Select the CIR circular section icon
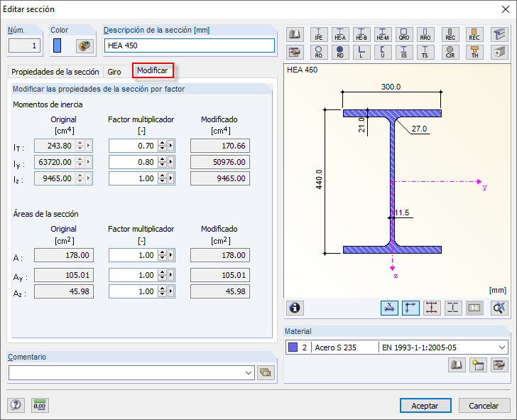Screen dimensions: 517x420 [x=450, y=52]
